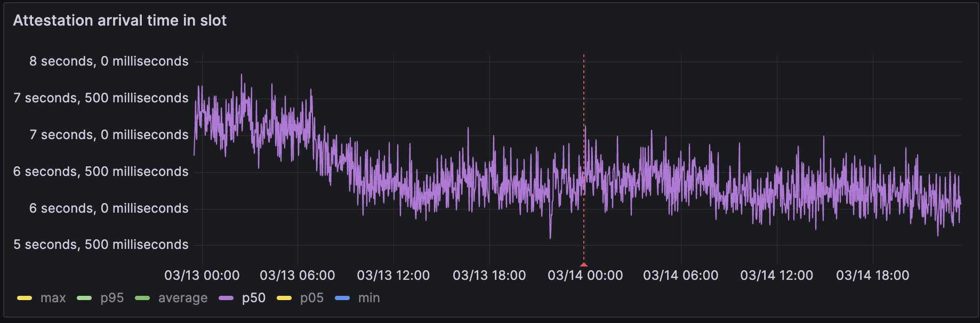Click the 03/13 12:00 x-axis label
The height and width of the screenshot is (323, 980).
[x=393, y=276]
